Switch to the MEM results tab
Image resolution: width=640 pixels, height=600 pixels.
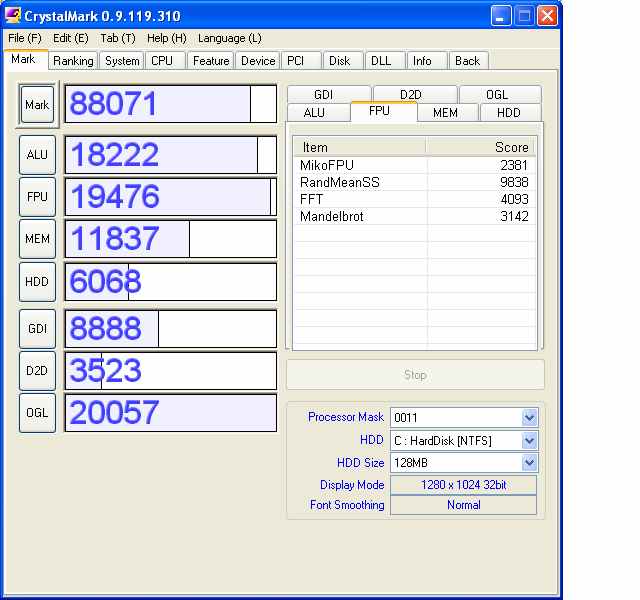pyautogui.click(x=445, y=113)
